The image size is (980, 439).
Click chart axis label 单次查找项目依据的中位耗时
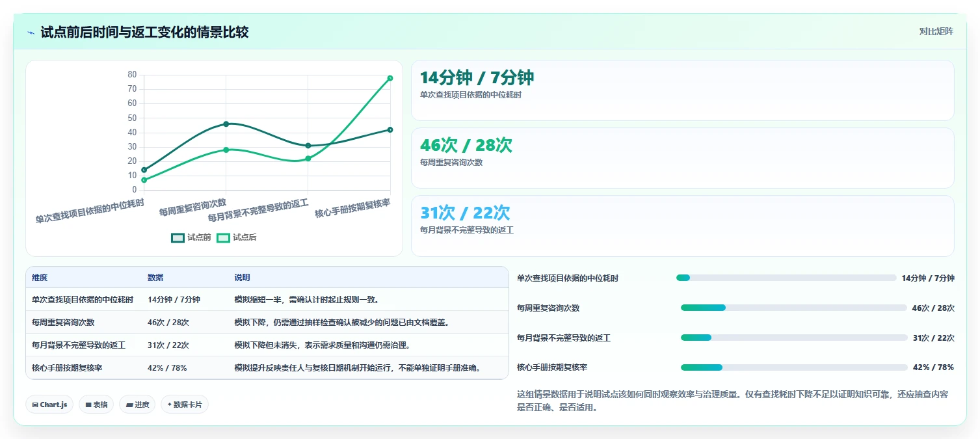pyautogui.click(x=90, y=211)
